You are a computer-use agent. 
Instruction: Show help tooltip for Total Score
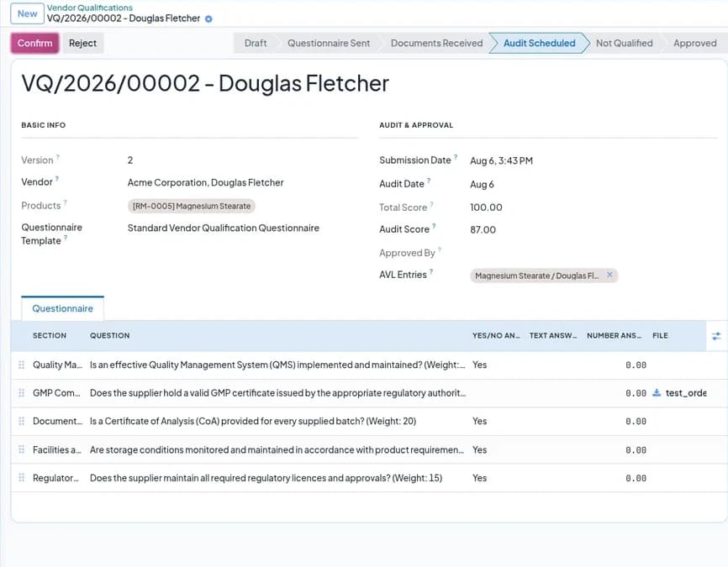coord(432,203)
